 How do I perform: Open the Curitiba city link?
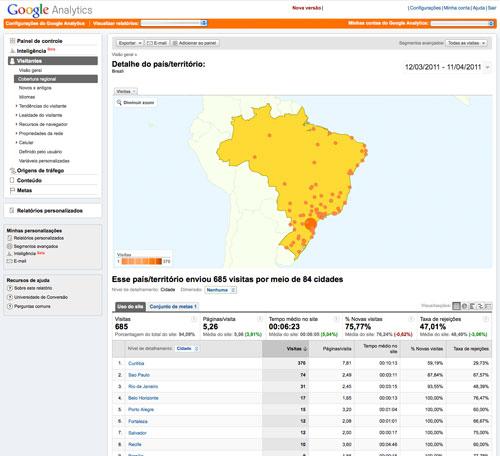(x=136, y=363)
